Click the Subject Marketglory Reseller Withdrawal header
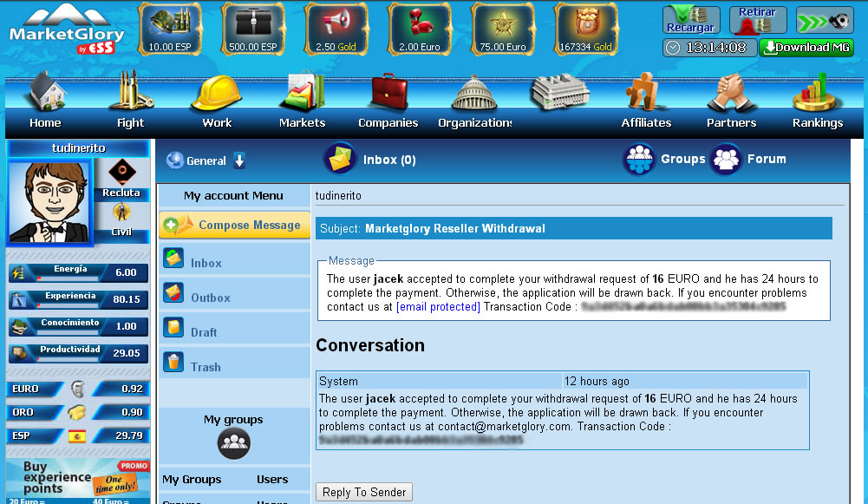Screen dimensions: 868x504 point(573,228)
